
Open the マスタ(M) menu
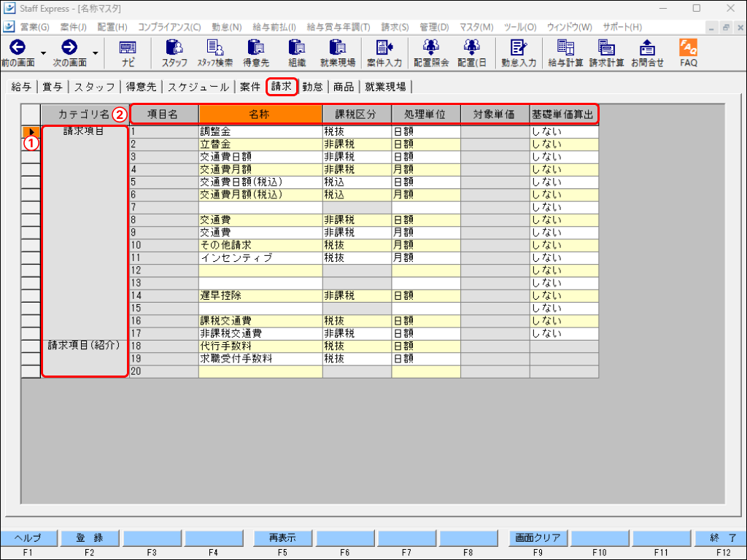click(476, 27)
